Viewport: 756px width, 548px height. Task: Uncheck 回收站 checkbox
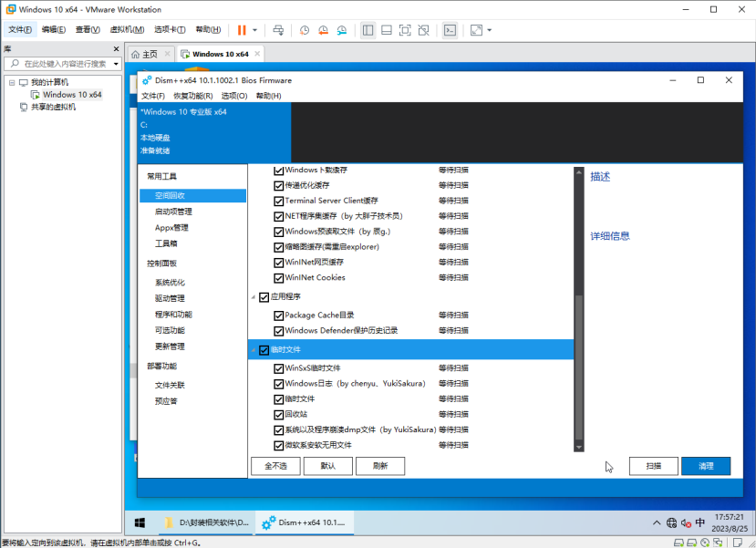(278, 415)
